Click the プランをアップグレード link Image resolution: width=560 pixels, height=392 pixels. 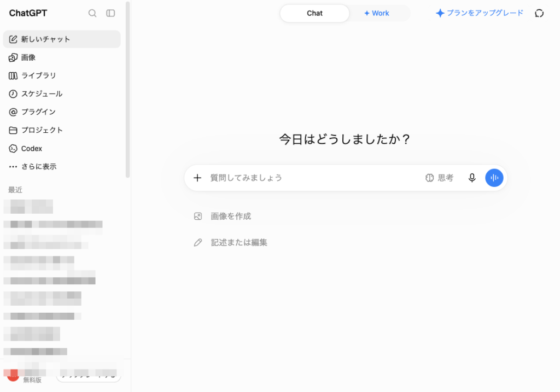click(x=480, y=13)
